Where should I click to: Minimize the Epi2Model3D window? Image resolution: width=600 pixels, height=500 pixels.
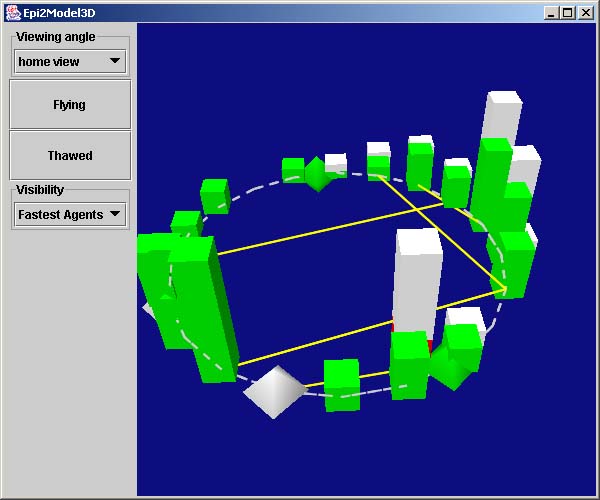551,13
